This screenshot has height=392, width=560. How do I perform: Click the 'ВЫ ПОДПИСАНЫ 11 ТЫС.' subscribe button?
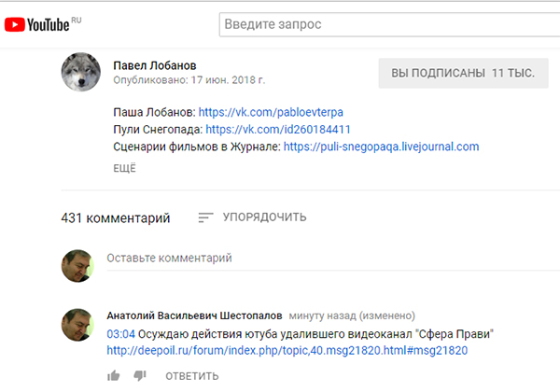463,73
